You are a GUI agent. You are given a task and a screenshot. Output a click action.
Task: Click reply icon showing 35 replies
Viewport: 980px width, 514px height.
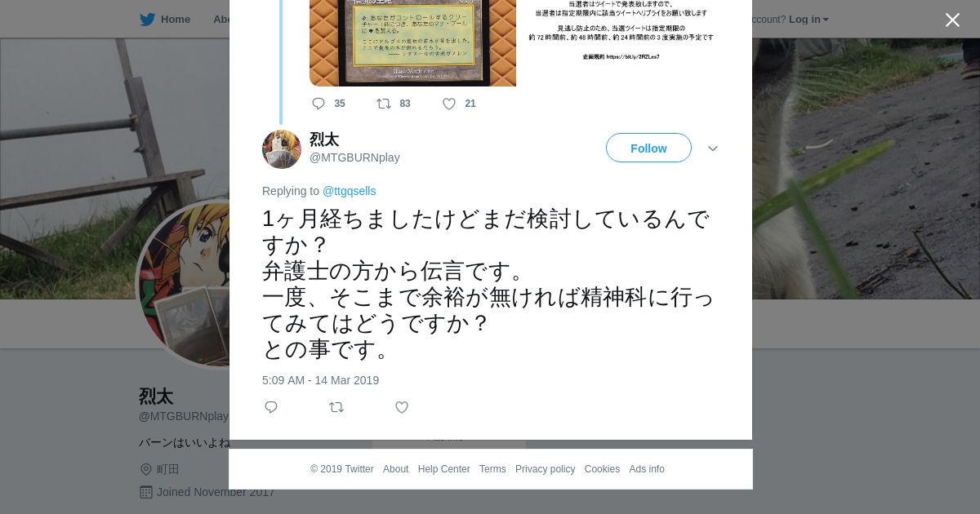pos(318,104)
